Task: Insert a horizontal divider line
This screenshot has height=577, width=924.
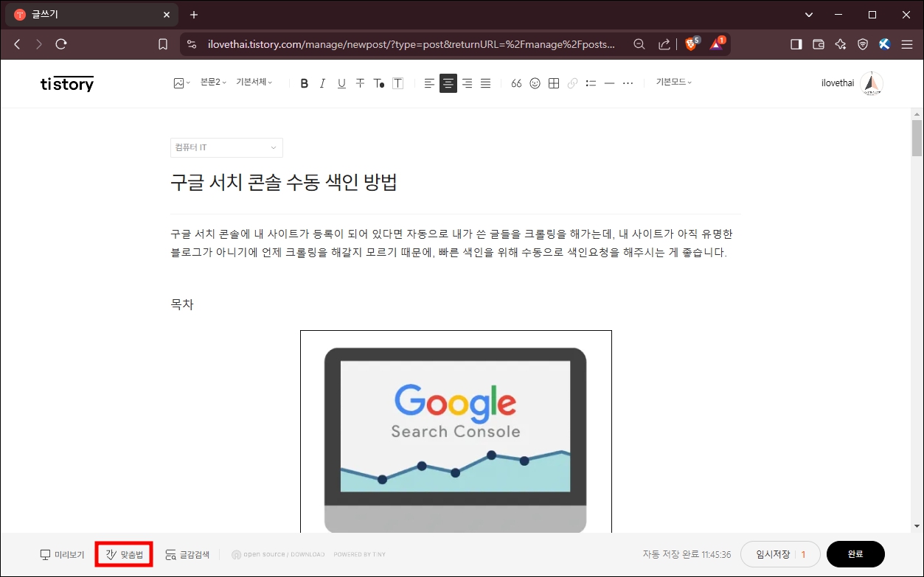Action: click(x=609, y=83)
